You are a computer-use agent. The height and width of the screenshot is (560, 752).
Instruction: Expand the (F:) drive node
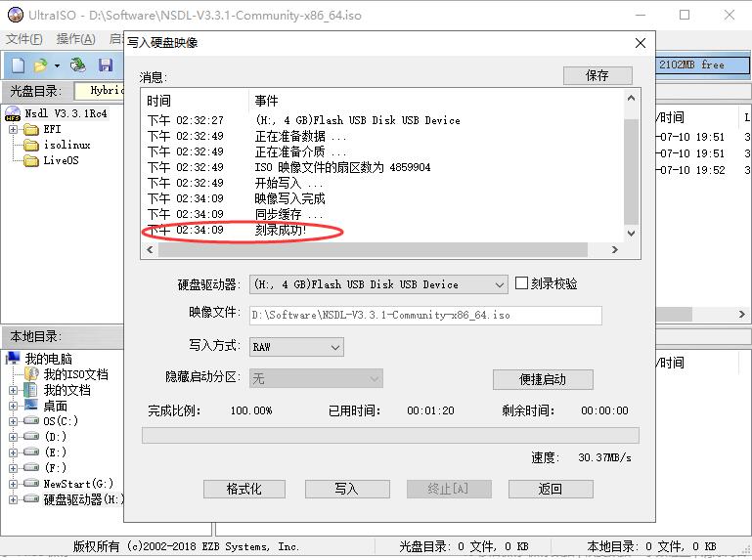(x=14, y=468)
